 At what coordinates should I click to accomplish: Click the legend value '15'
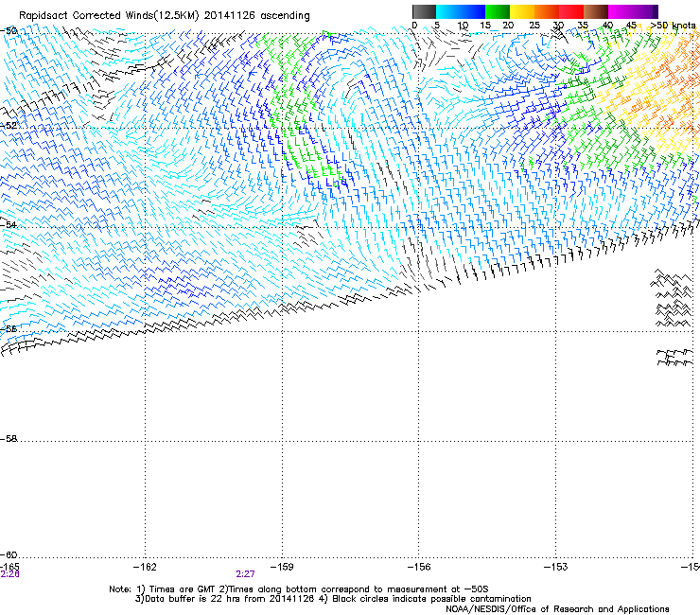485,26
